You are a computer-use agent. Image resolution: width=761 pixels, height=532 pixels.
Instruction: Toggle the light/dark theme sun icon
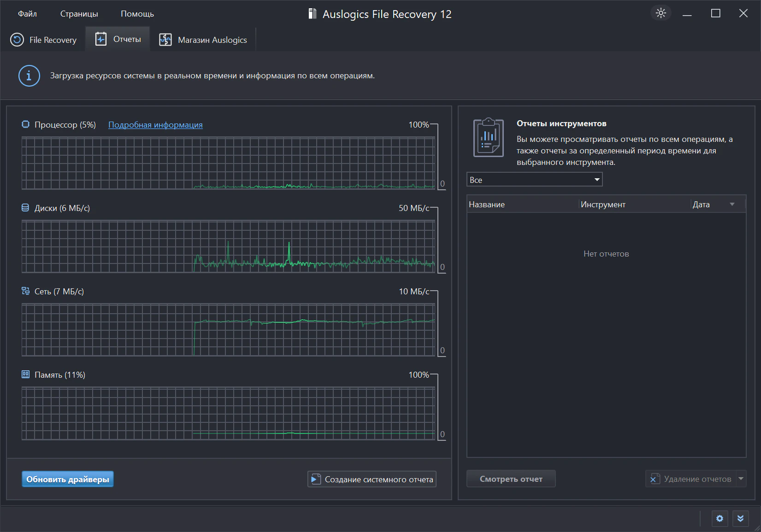[x=661, y=13]
